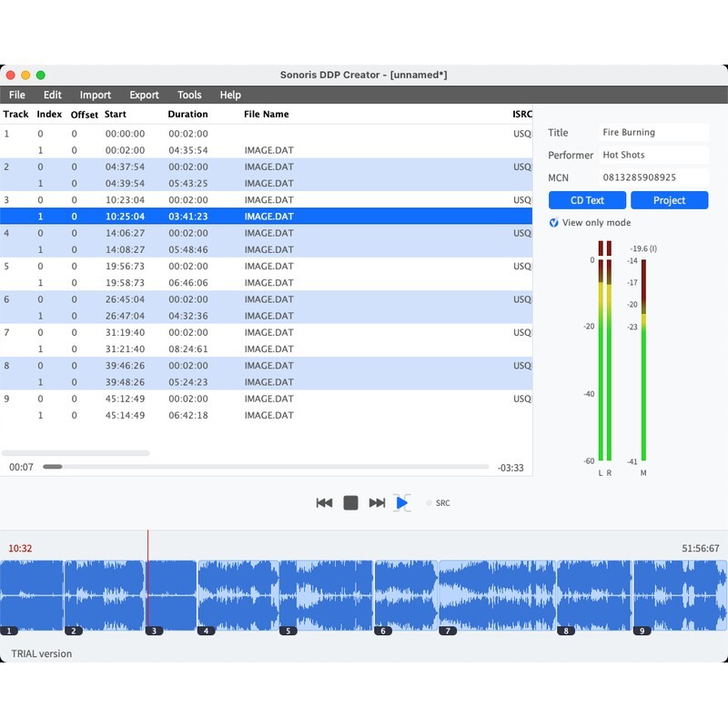Click the Title field containing Fire Burning

pos(653,133)
